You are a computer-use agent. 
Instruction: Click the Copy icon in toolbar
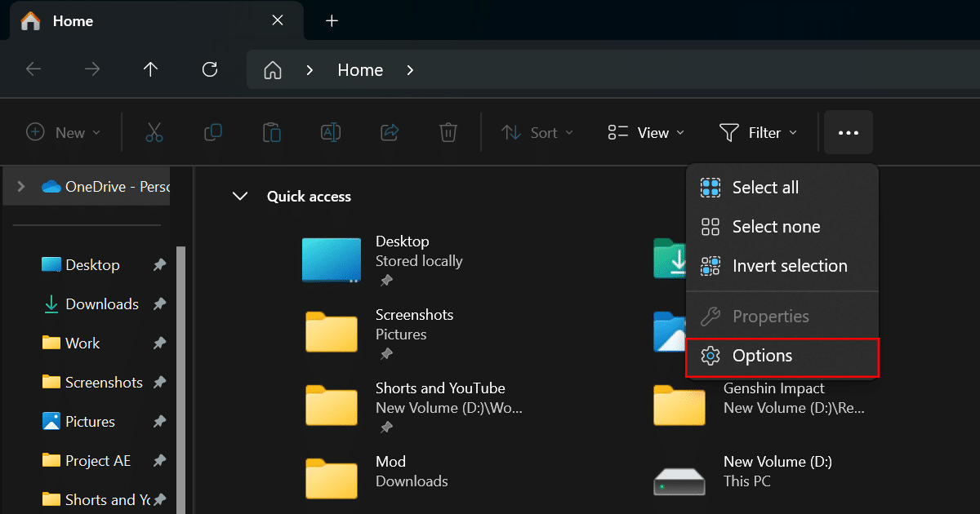(213, 133)
